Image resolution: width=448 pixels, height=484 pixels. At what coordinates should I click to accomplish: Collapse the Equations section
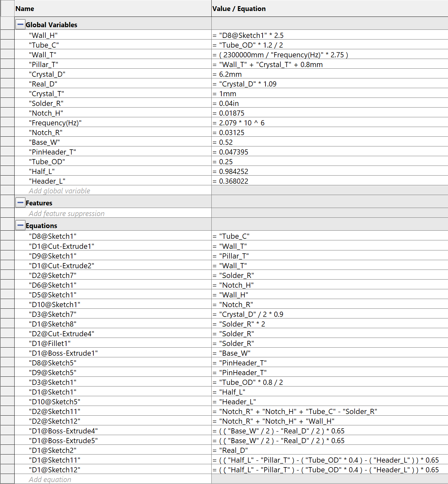20,225
